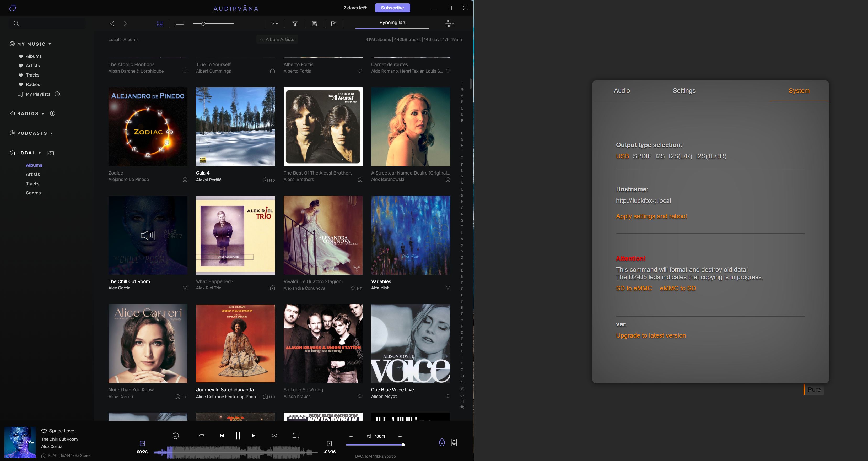Open the audio settings sliders icon
868x461 pixels.
450,24
